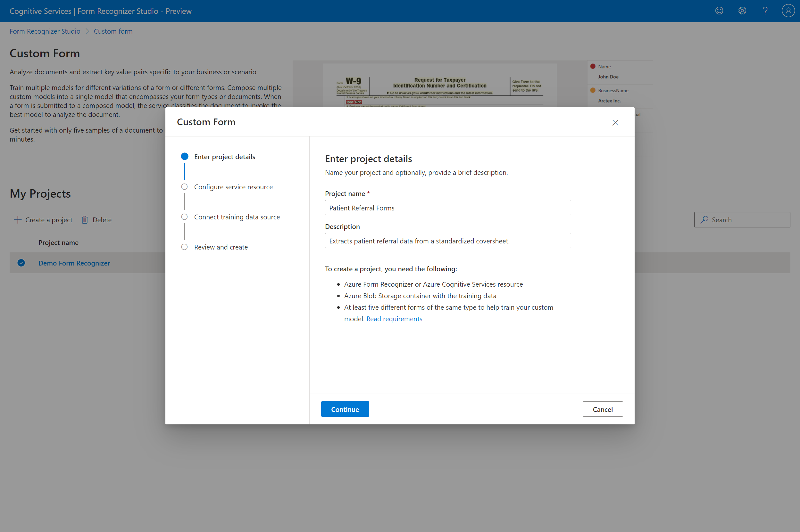Select the Configure service resource step
This screenshot has height=532, width=800.
click(233, 187)
